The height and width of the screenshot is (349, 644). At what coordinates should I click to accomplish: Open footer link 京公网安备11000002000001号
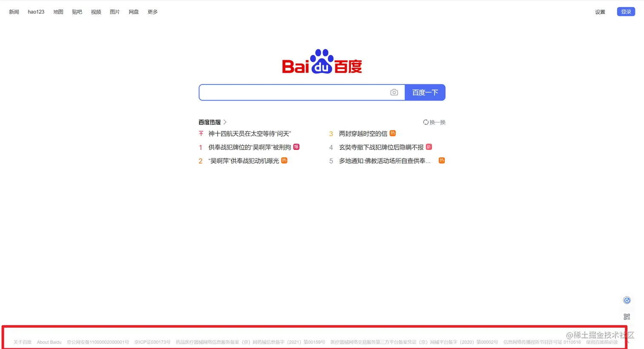click(x=98, y=342)
